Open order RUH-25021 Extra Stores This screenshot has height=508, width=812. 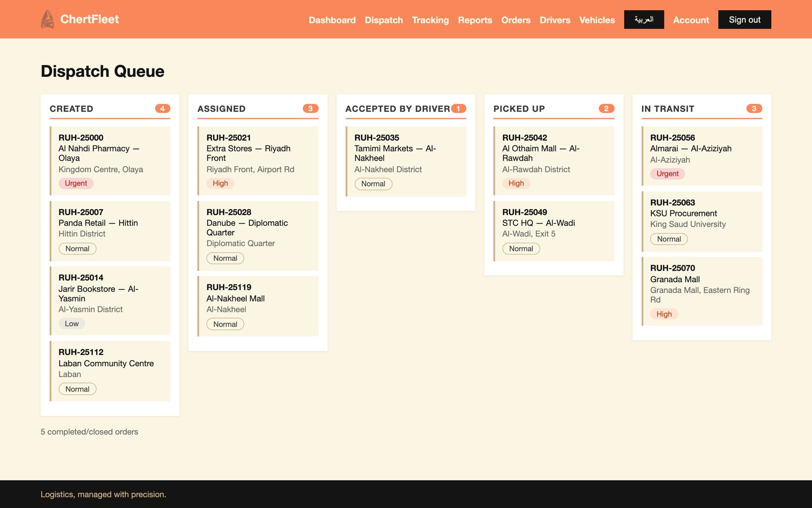click(258, 161)
